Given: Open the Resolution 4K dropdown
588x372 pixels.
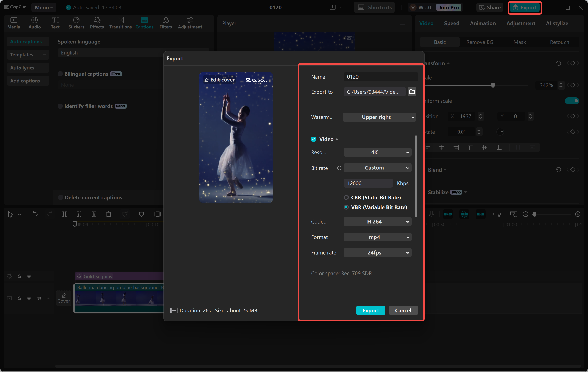Looking at the screenshot, I should tap(377, 152).
